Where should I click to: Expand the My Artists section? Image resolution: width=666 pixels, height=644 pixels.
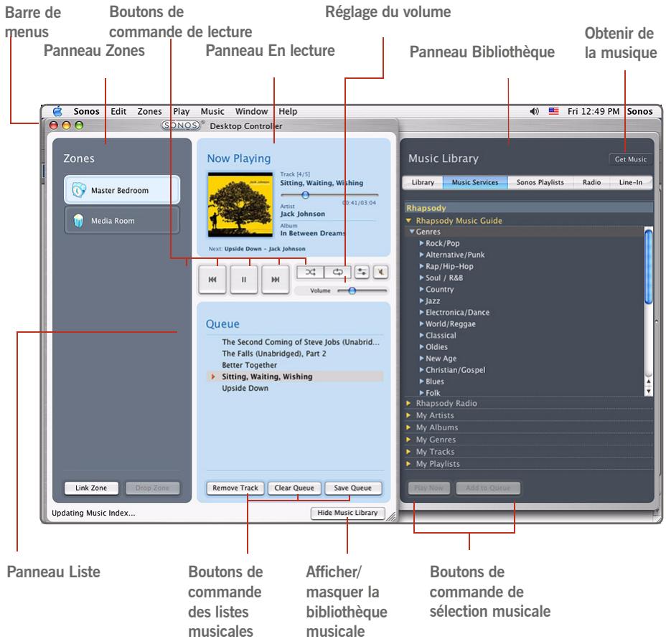tap(408, 415)
